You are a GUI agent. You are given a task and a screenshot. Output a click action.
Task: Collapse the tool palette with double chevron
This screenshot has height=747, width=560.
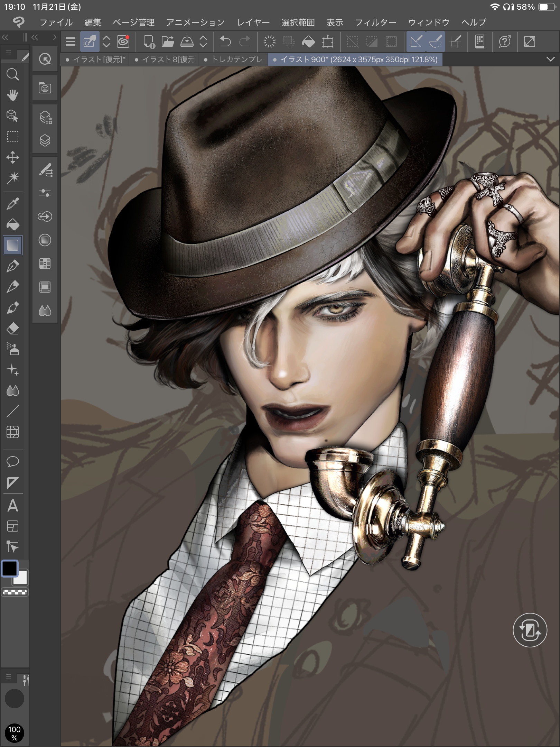click(x=5, y=37)
